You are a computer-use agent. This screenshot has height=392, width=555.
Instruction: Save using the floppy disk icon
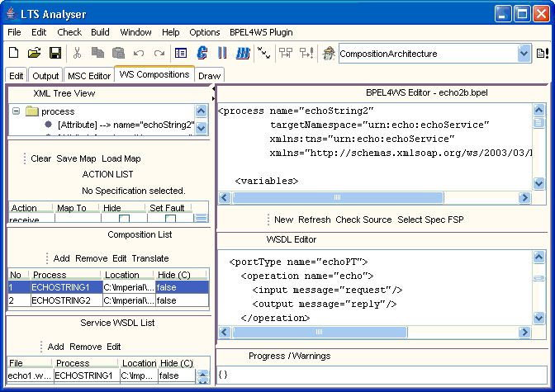click(x=55, y=54)
